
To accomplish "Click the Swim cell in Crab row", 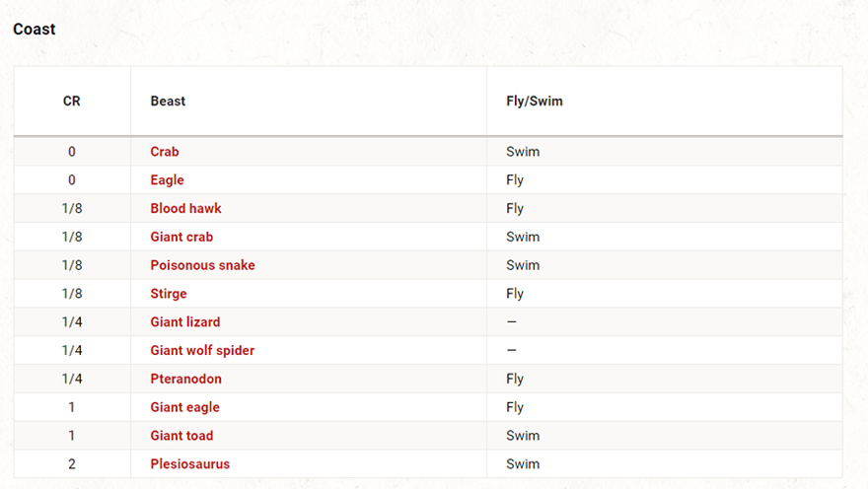I will (523, 152).
